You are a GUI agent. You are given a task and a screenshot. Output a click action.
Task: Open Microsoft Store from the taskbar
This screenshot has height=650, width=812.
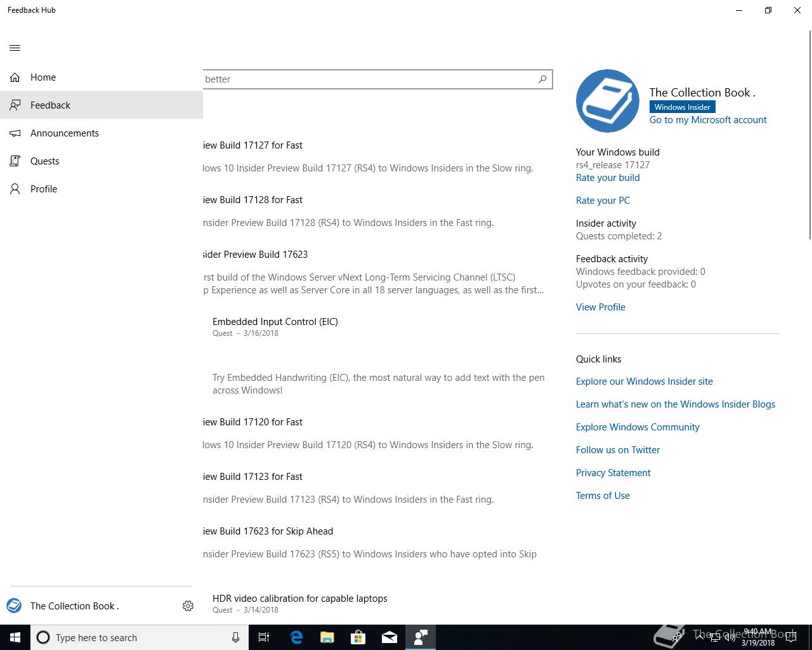pos(358,637)
